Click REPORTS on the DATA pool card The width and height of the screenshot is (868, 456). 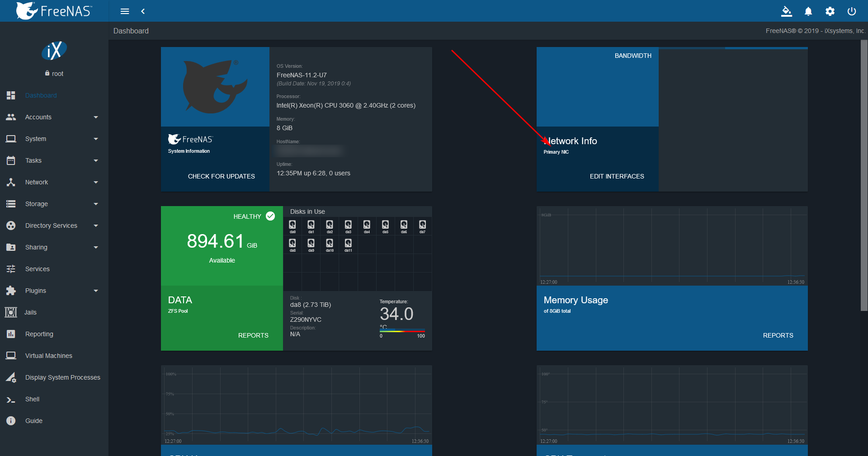(253, 335)
